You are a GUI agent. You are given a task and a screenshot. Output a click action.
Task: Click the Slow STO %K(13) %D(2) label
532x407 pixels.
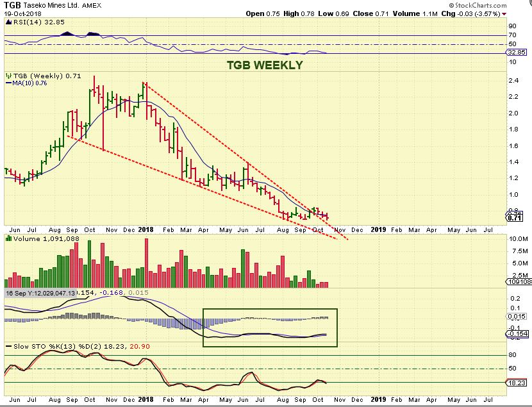57,346
